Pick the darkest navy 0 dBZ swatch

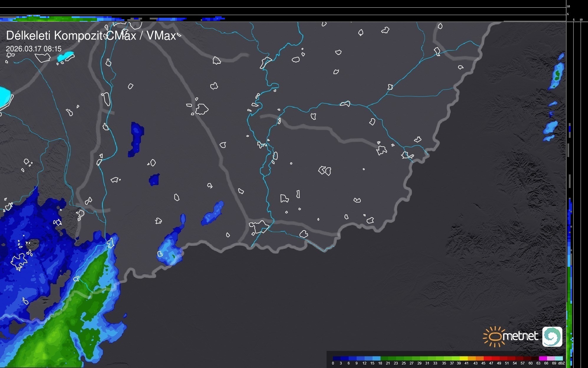point(337,358)
